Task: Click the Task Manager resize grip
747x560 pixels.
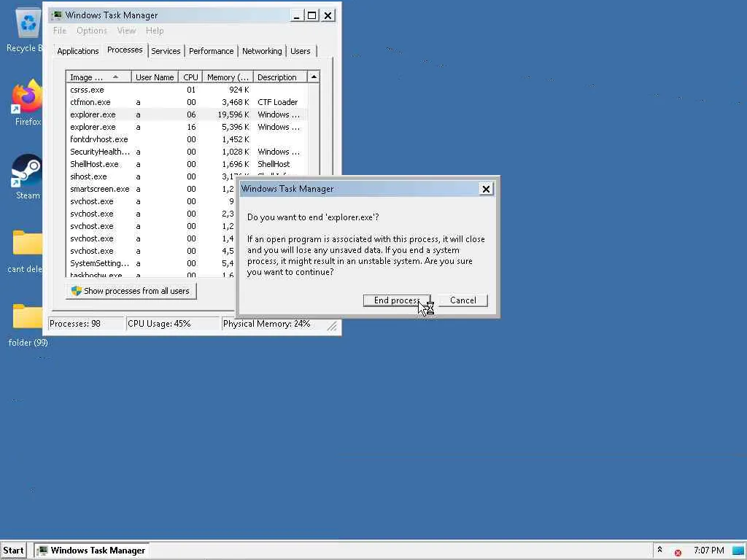Action: tap(332, 326)
